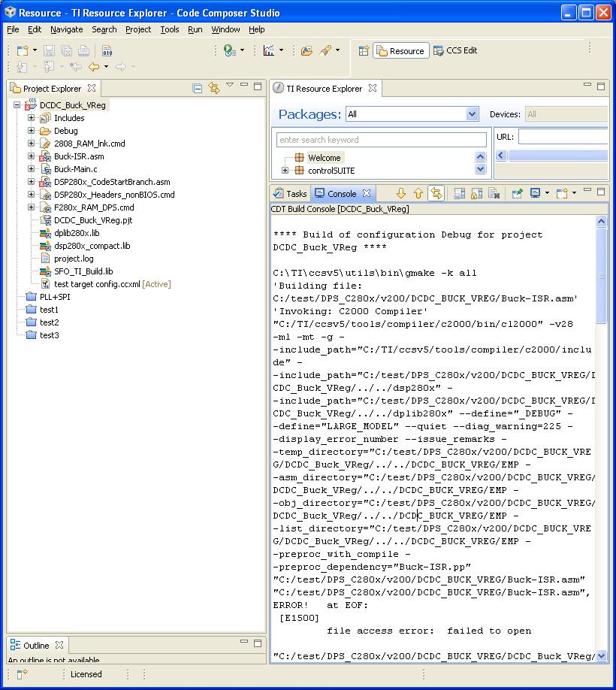
Task: Close the Outline view tab
Action: tap(59, 645)
